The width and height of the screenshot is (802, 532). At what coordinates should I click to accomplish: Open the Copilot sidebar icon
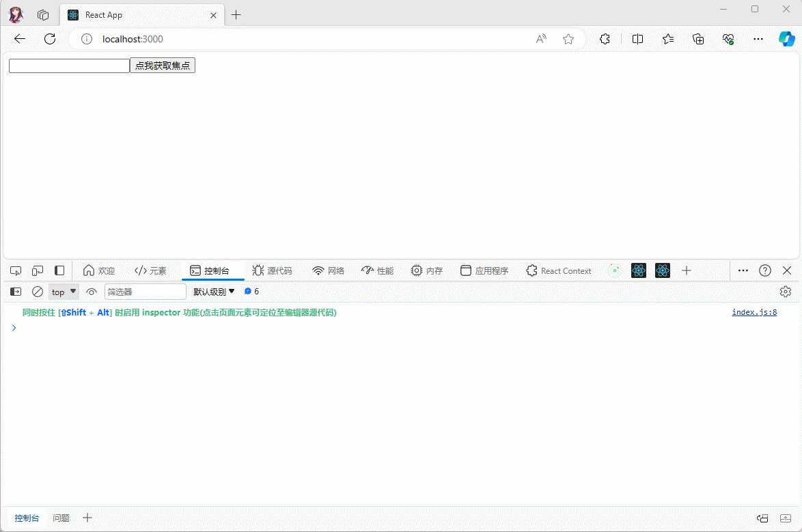click(786, 39)
